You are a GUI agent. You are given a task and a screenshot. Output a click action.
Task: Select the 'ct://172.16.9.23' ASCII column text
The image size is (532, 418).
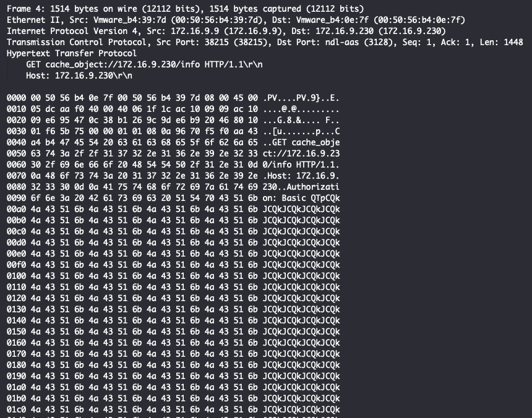pyautogui.click(x=301, y=153)
